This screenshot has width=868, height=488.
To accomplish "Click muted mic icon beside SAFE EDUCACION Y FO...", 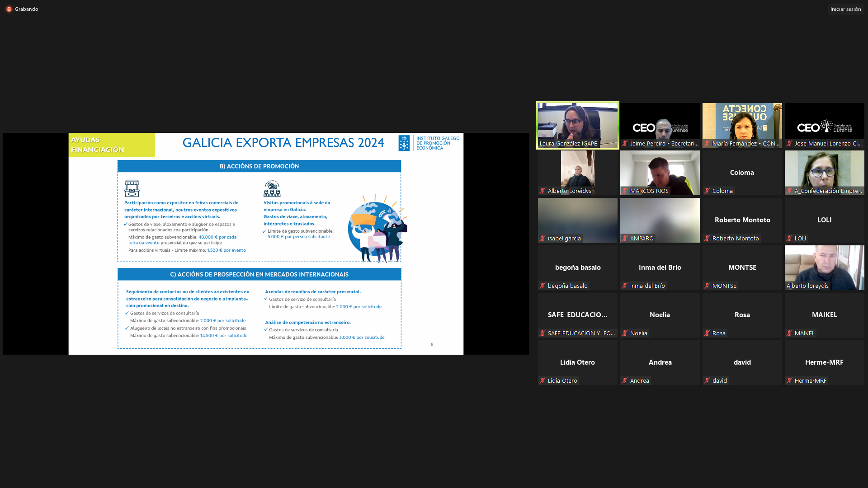I will 542,333.
